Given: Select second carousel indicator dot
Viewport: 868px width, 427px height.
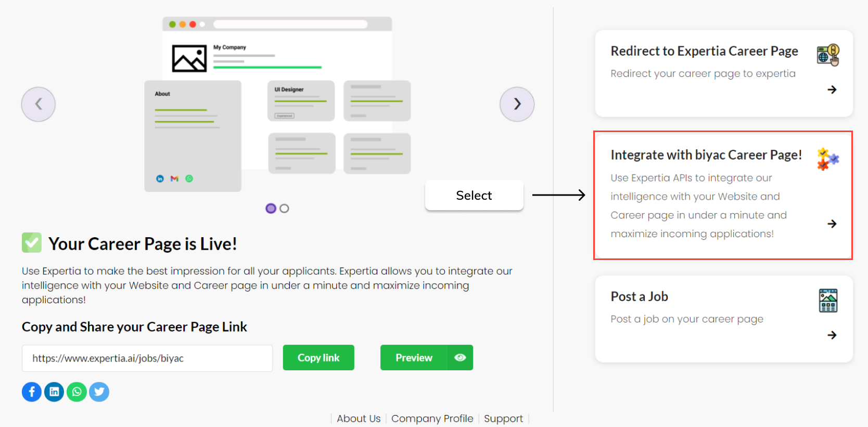Looking at the screenshot, I should coord(284,209).
